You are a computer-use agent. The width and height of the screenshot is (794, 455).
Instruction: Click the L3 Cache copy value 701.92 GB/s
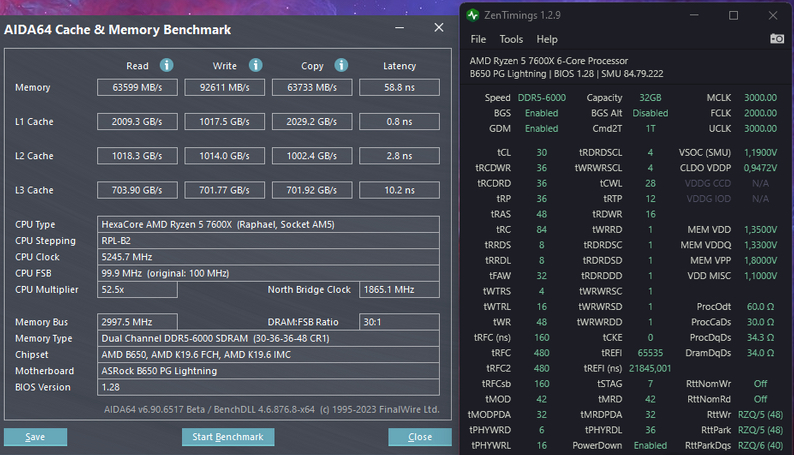(312, 190)
